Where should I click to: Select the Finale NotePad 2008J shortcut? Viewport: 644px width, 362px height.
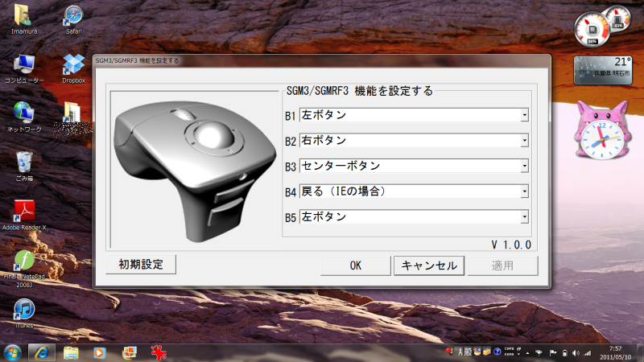[24, 269]
